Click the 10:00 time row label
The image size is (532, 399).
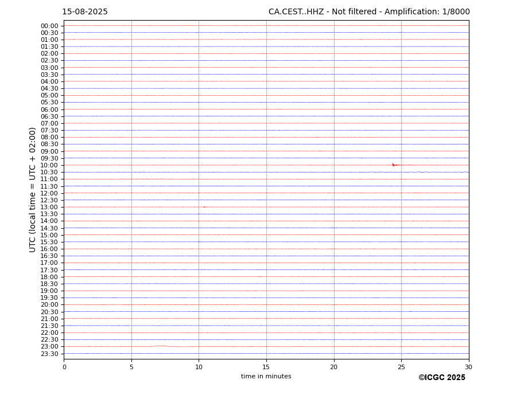[x=49, y=166]
